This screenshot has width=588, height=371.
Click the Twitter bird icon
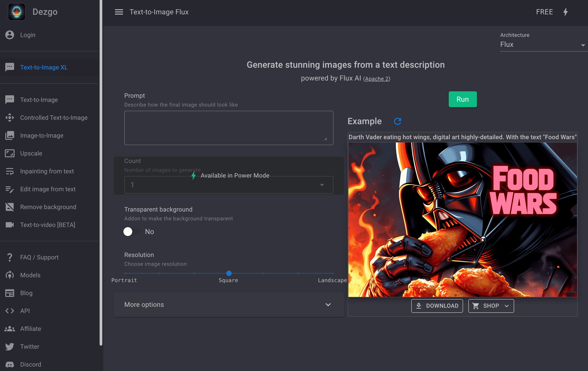tap(9, 346)
